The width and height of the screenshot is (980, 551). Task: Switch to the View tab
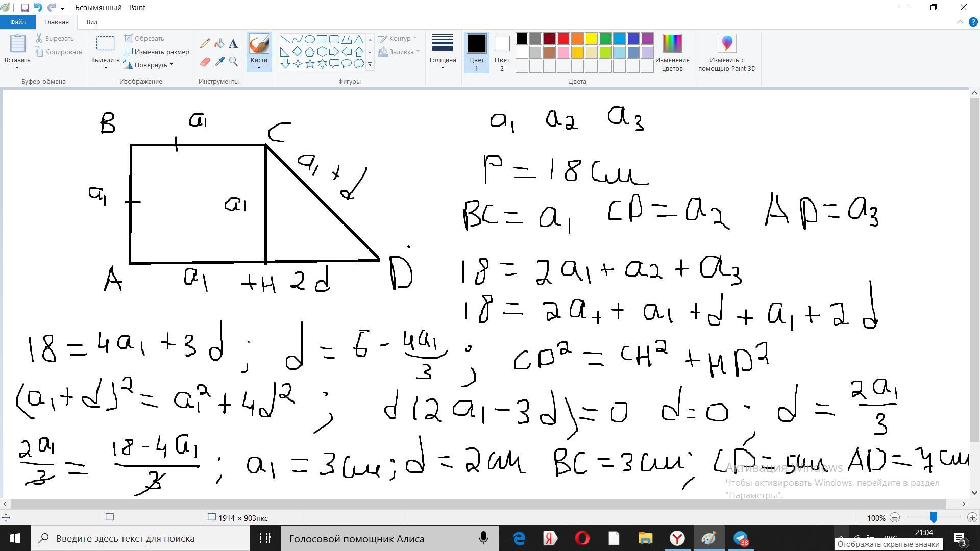[92, 22]
